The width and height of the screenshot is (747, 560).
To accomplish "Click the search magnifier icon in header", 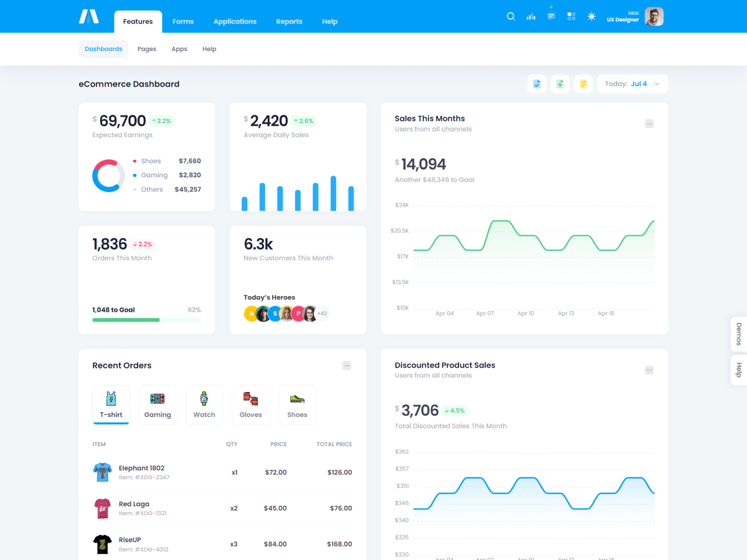I will (510, 17).
